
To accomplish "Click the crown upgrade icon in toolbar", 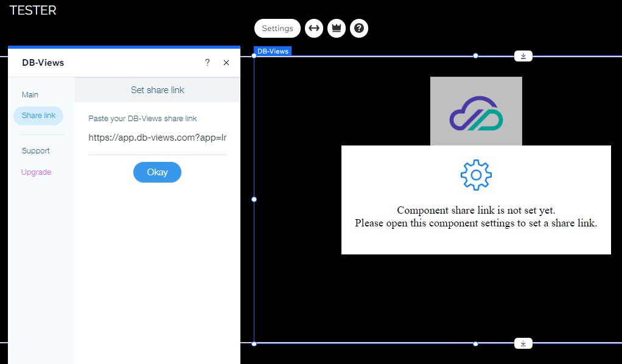I will coord(336,29).
